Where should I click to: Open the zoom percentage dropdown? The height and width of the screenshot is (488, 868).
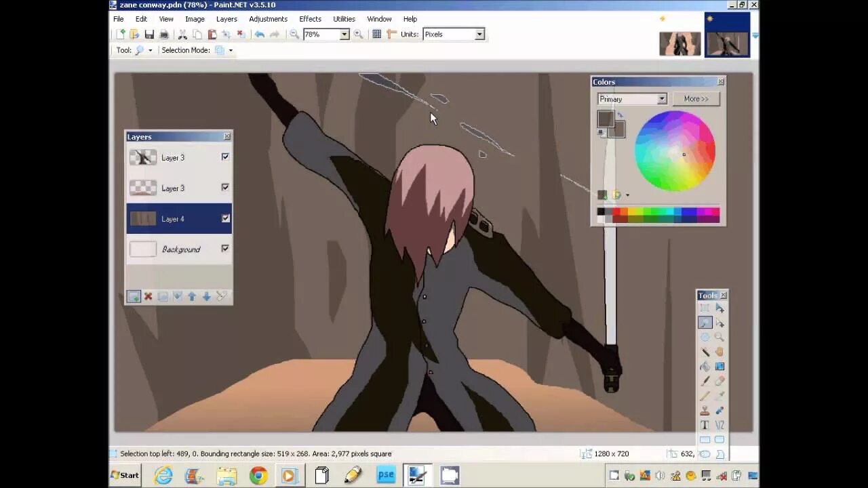pyautogui.click(x=344, y=35)
